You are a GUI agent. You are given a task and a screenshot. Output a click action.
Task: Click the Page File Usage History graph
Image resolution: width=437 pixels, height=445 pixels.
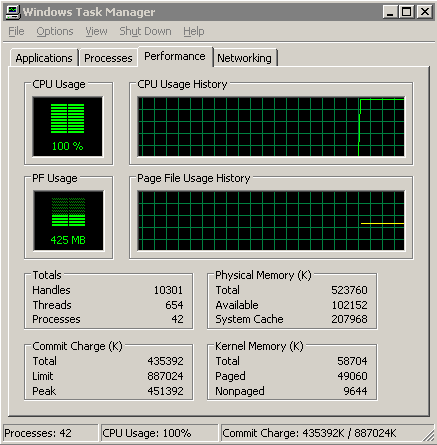pyautogui.click(x=271, y=221)
